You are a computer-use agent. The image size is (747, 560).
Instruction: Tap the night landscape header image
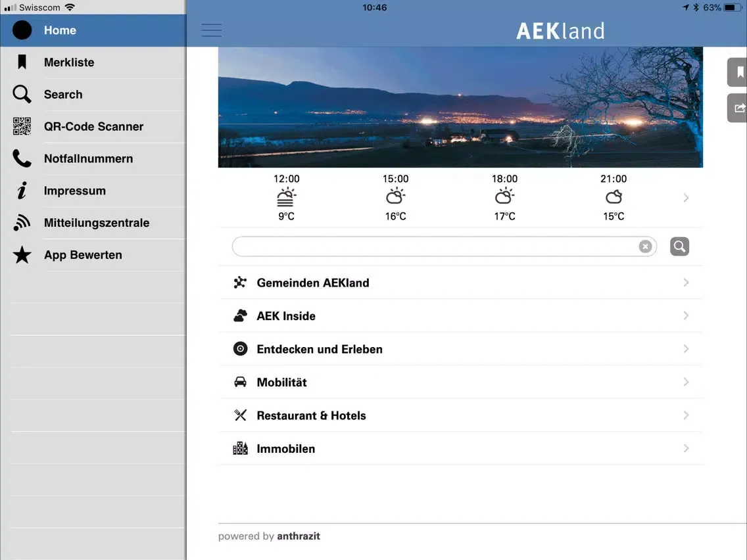[460, 107]
